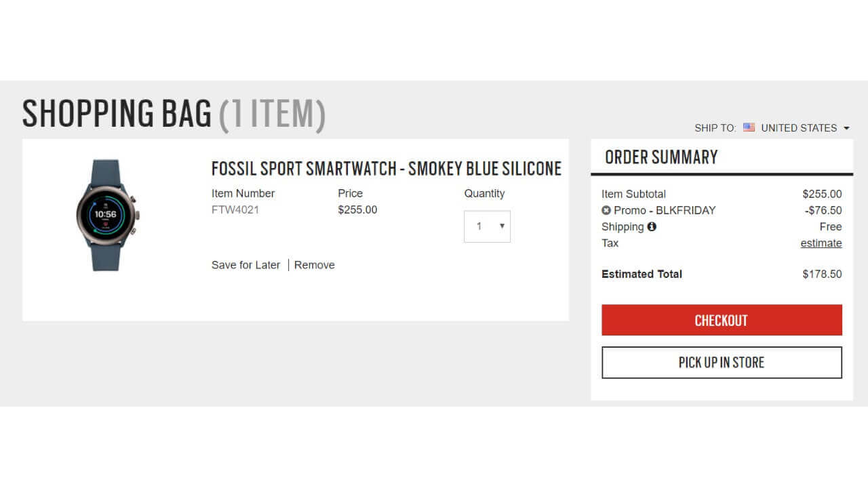This screenshot has width=868, height=488.
Task: Choose Pick Up In Store
Action: 722,363
